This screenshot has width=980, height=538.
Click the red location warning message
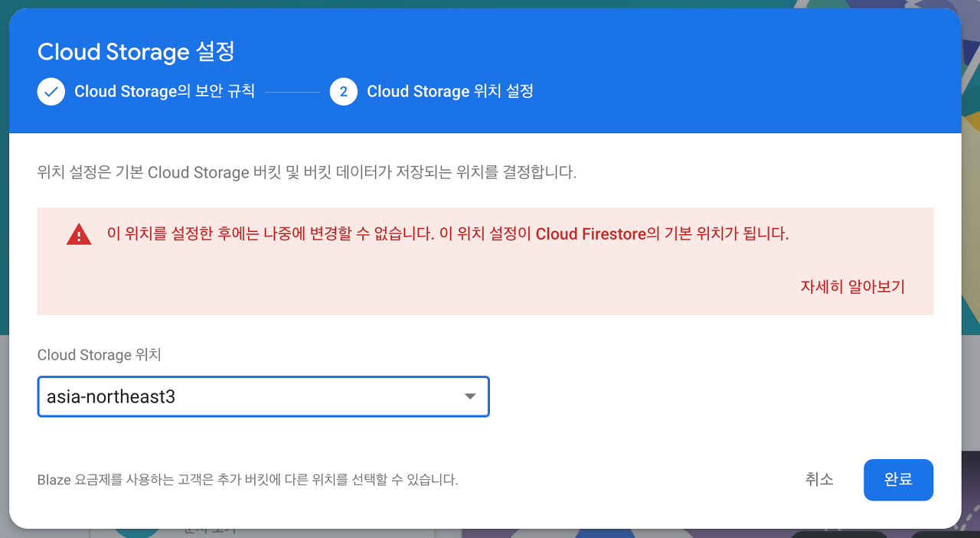pyautogui.click(x=448, y=234)
